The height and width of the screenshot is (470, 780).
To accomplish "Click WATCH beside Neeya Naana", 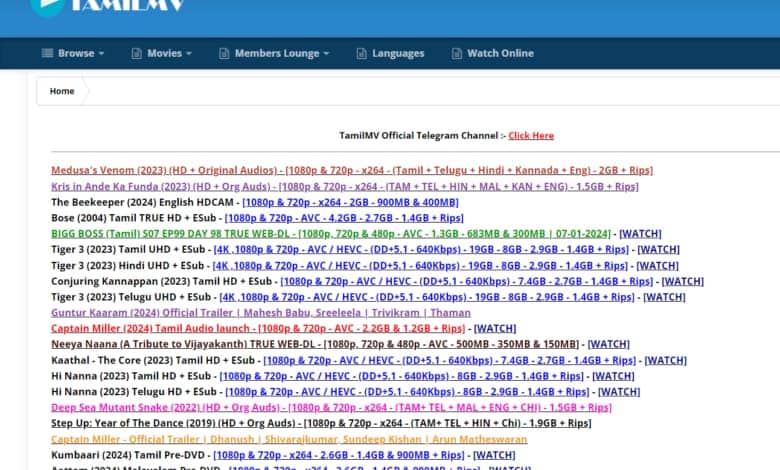I will coord(609,344).
